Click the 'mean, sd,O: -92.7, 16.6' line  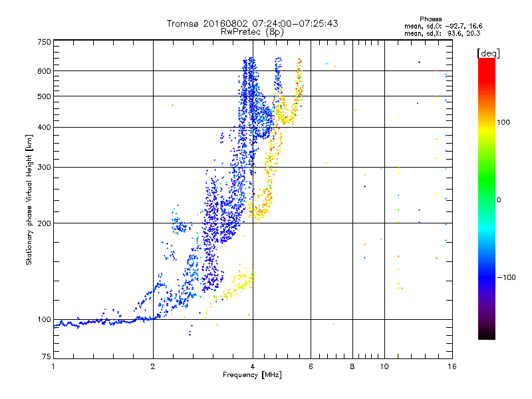443,26
